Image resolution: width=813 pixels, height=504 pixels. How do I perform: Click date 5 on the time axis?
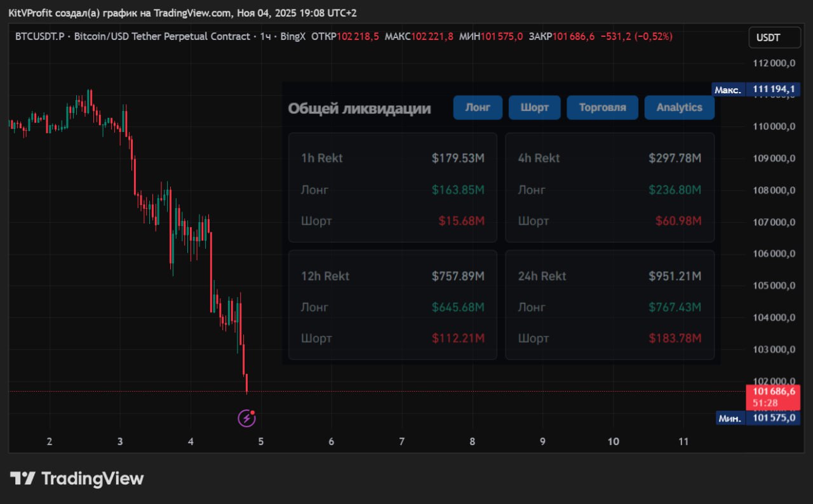[260, 442]
